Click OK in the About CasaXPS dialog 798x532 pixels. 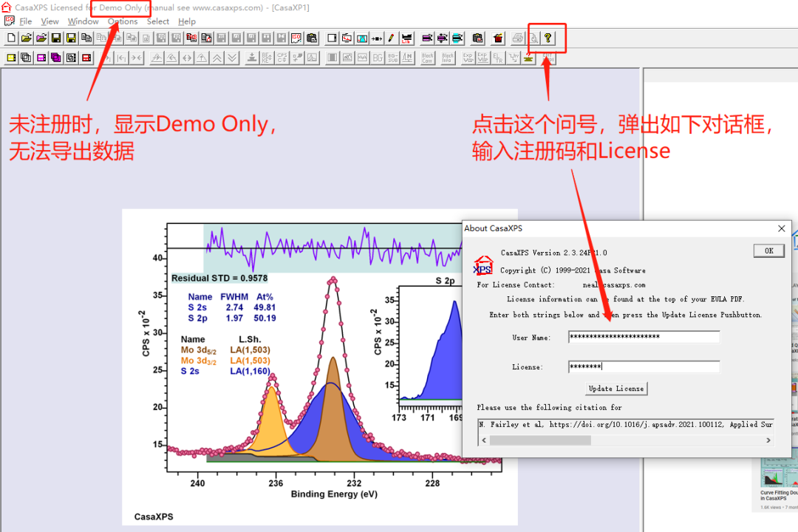click(768, 250)
